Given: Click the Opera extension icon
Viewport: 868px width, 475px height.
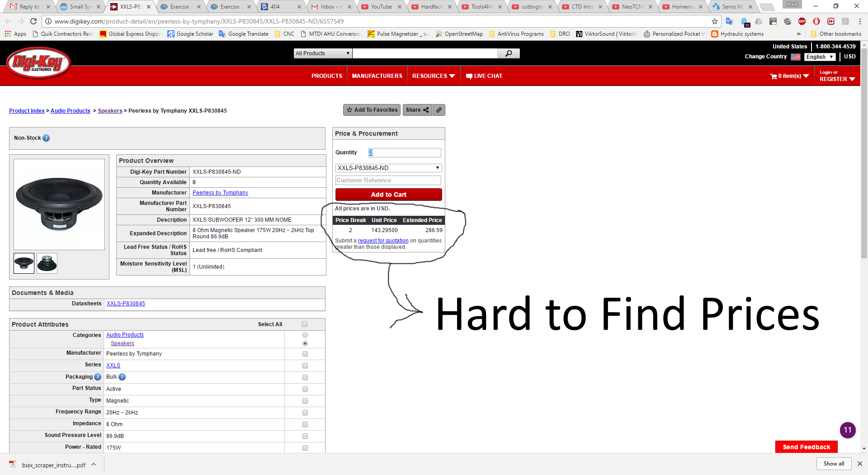Looking at the screenshot, I should [816, 21].
